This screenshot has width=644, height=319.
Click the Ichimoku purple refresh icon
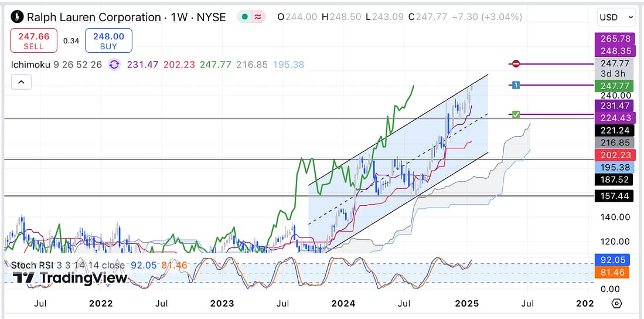(114, 65)
